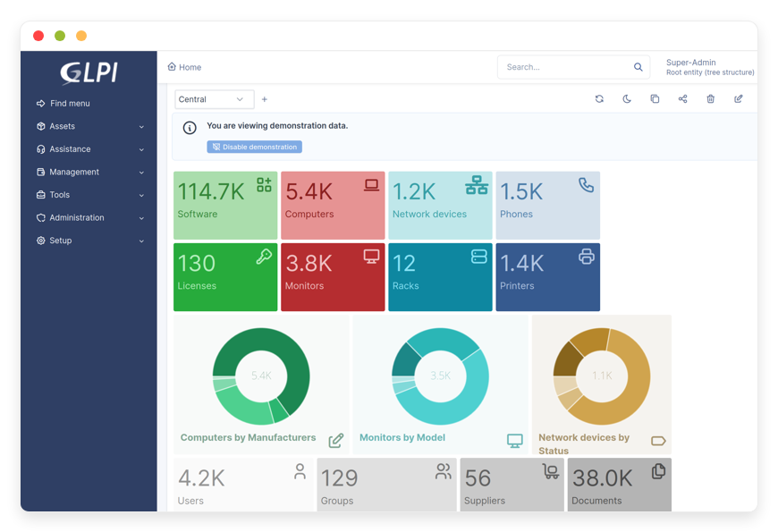Expand the Assistance chevron
The width and height of the screenshot is (778, 532).
pos(141,150)
